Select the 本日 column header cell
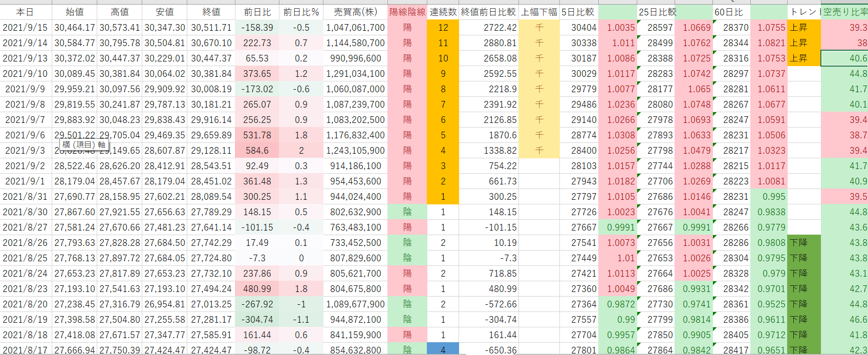868x355 pixels. pos(26,12)
